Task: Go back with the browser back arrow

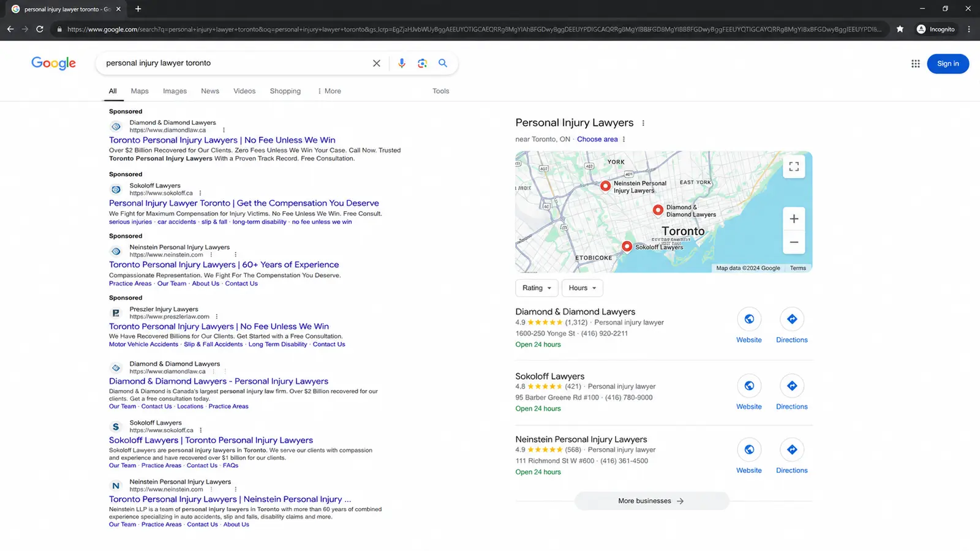Action: [x=10, y=29]
